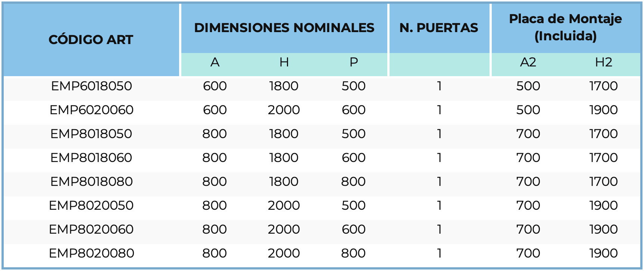The width and height of the screenshot is (644, 271).
Task: Click the CÓDIGO ART column header
Action: click(91, 40)
